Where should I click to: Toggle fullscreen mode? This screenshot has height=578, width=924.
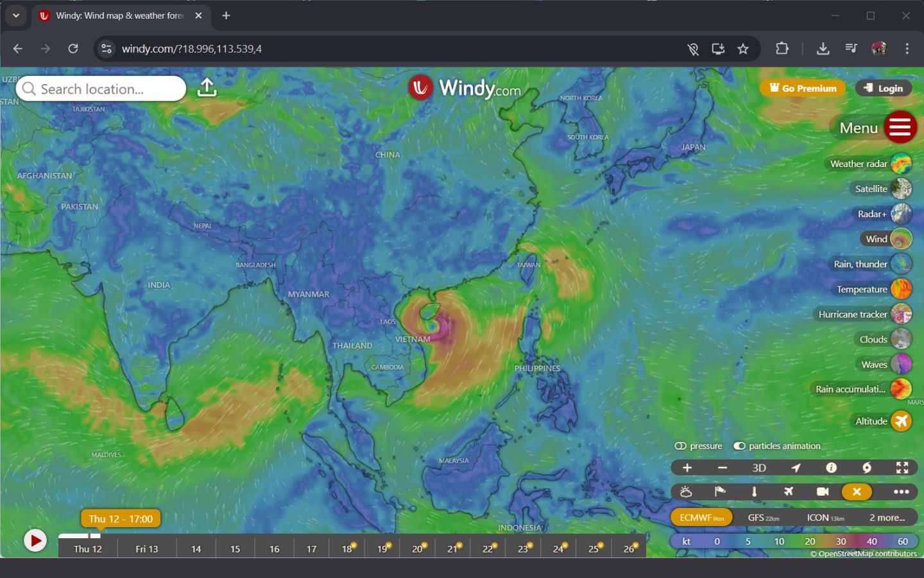tap(902, 468)
